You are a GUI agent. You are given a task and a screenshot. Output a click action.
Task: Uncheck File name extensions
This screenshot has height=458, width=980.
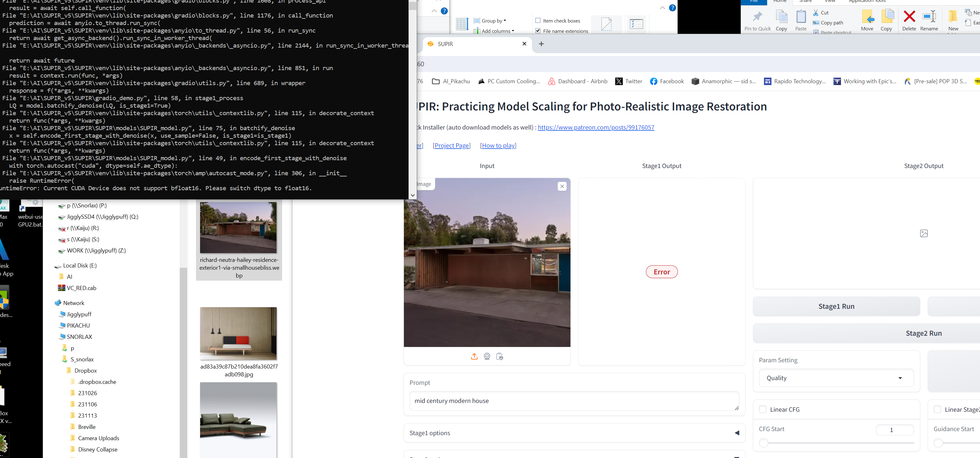pos(538,31)
